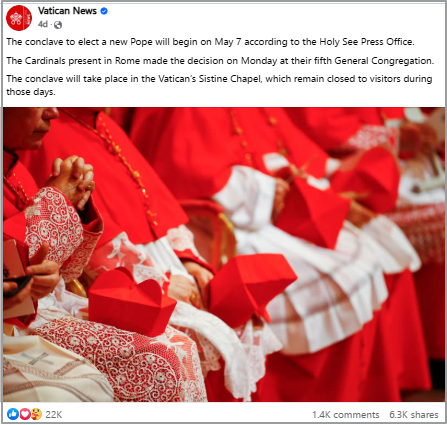Click the globe public audience icon
The height and width of the screenshot is (425, 447).
point(58,25)
